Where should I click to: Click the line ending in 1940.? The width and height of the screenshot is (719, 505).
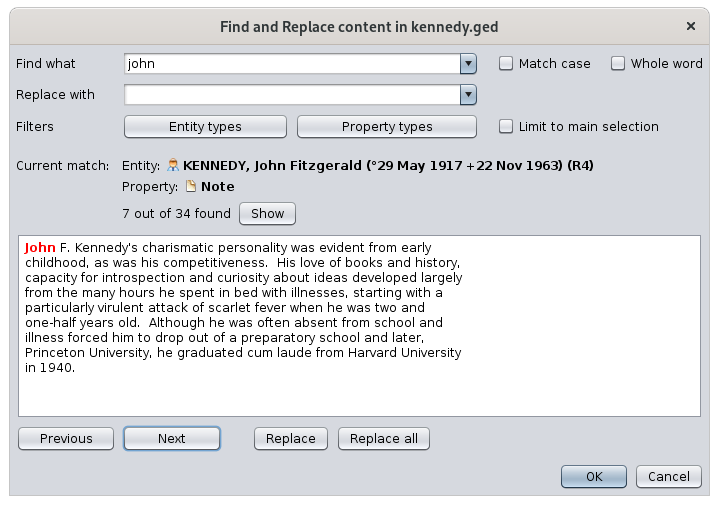coord(50,368)
